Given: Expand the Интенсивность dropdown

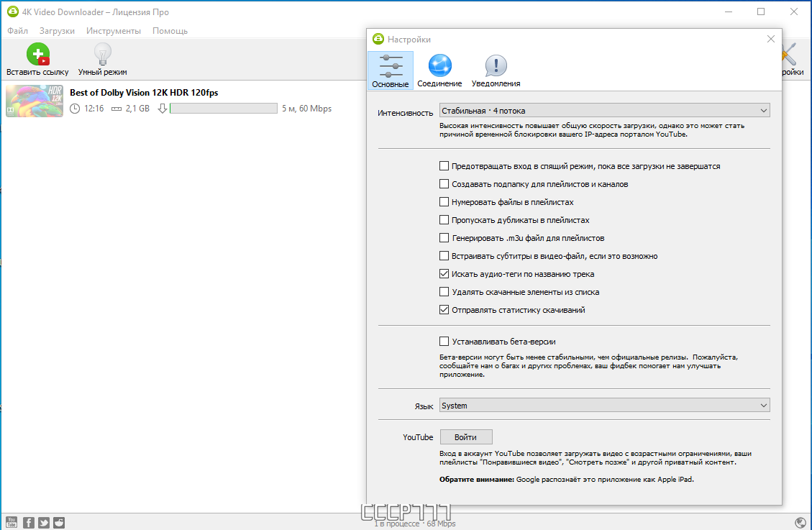Looking at the screenshot, I should point(604,110).
